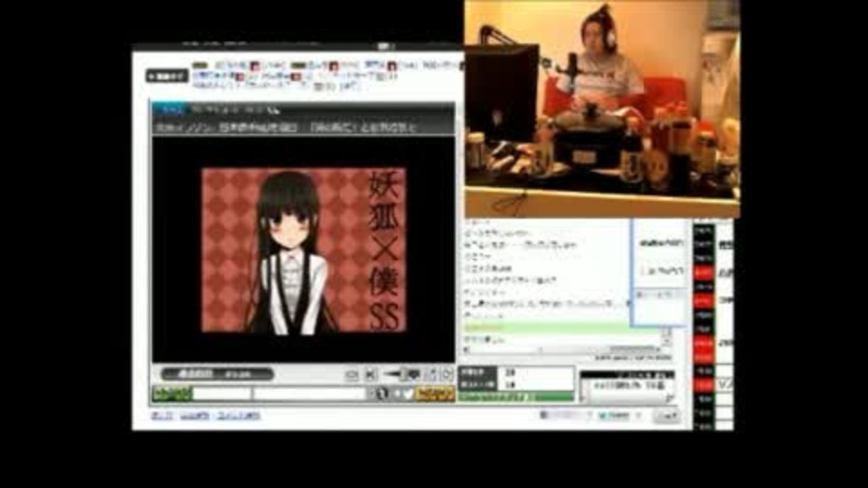The width and height of the screenshot is (868, 488).
Task: Click the Tweet button at the page bottom
Action: coord(614,416)
